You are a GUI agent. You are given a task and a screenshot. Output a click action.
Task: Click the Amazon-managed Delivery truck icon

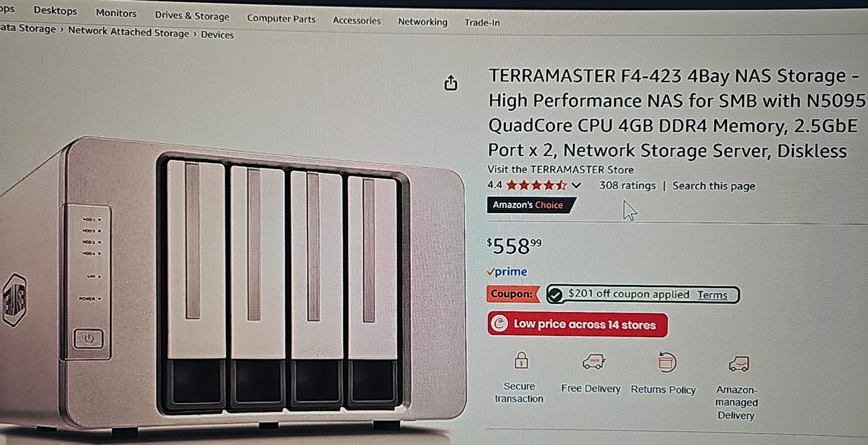coord(738,364)
